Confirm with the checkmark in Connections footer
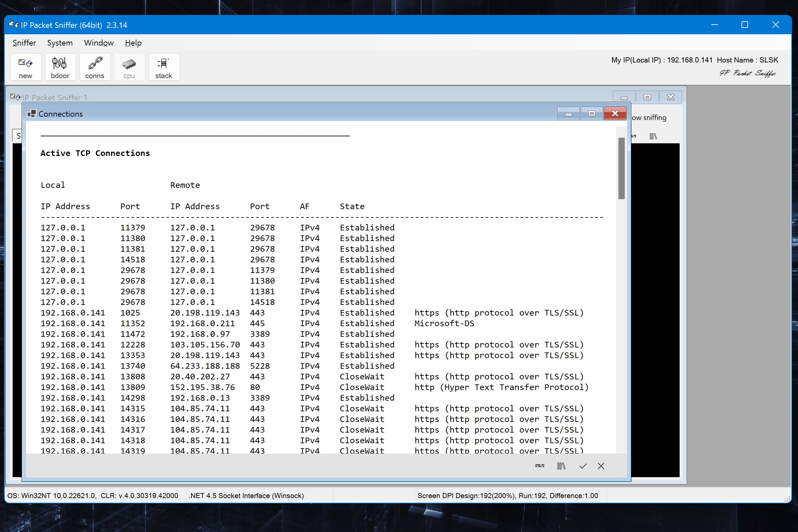Screen dimensions: 798x532 click(583, 466)
